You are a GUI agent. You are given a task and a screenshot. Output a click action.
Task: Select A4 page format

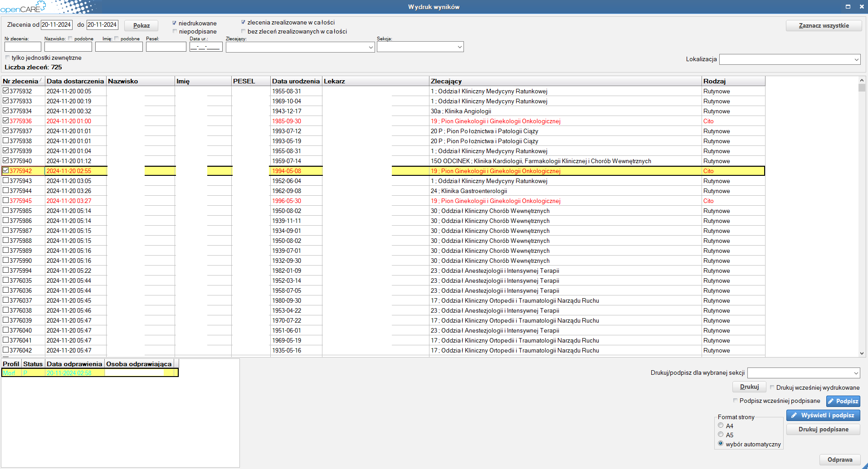pos(721,425)
